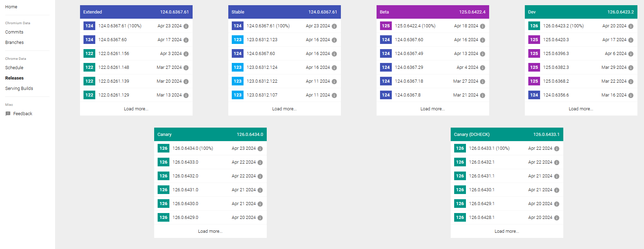This screenshot has height=249, width=644.
Task: Load more Extended channel releases
Action: tap(136, 109)
